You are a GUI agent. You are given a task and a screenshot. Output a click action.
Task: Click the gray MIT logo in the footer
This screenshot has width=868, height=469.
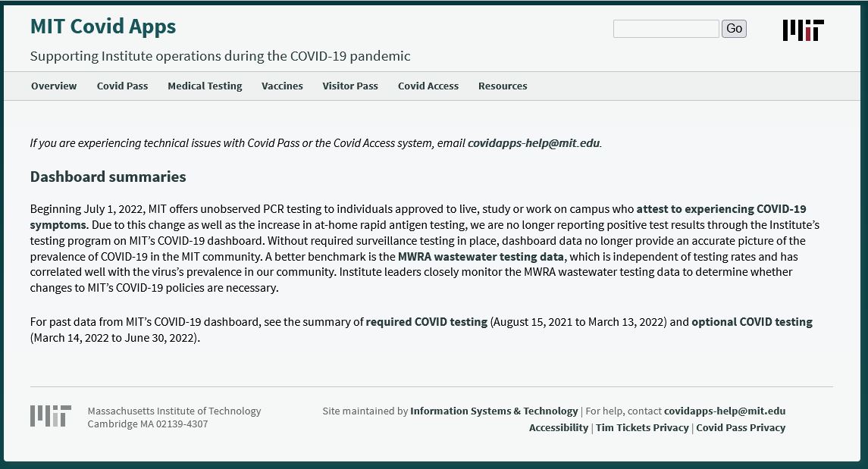[50, 416]
